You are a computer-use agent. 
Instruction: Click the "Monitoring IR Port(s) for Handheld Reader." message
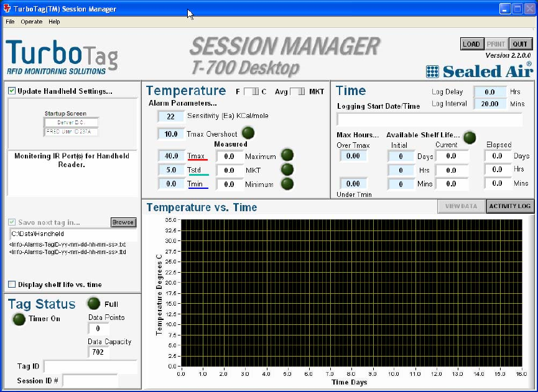[72, 160]
